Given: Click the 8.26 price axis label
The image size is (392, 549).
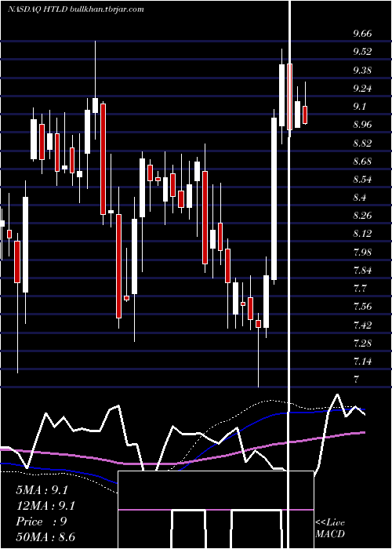Looking at the screenshot, I should point(362,216).
